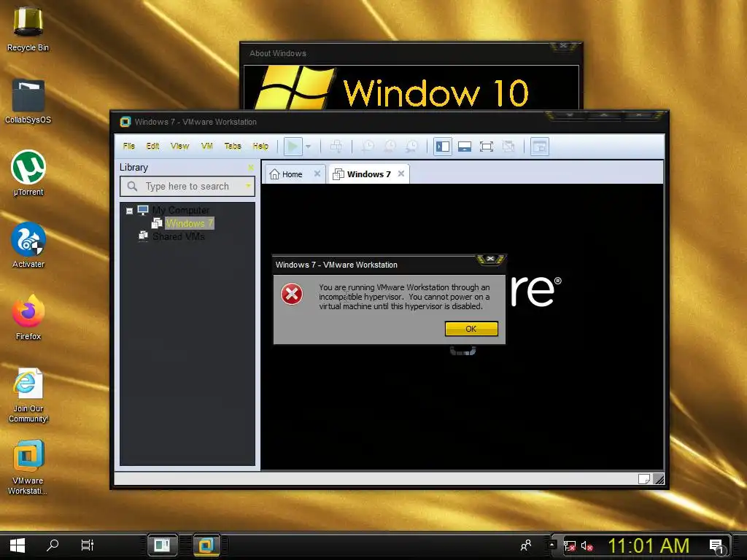
Task: Click the About Windows window title bar
Action: pyautogui.click(x=397, y=52)
